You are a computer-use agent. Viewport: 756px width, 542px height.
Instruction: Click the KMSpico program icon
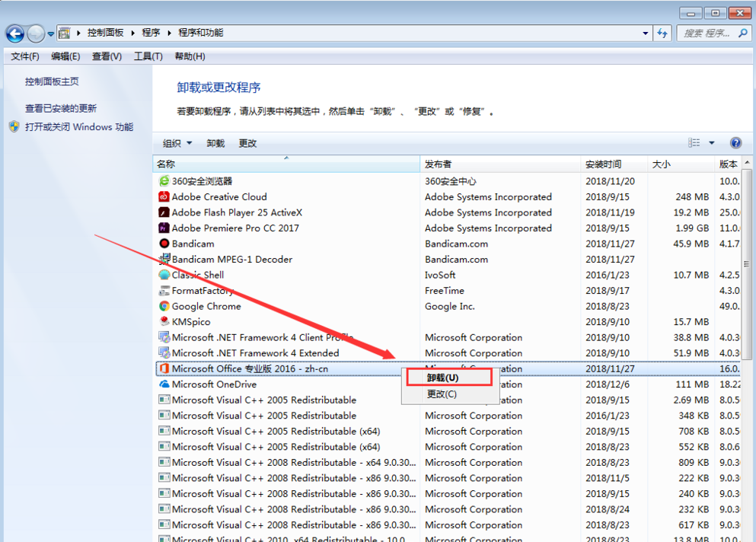(x=163, y=321)
